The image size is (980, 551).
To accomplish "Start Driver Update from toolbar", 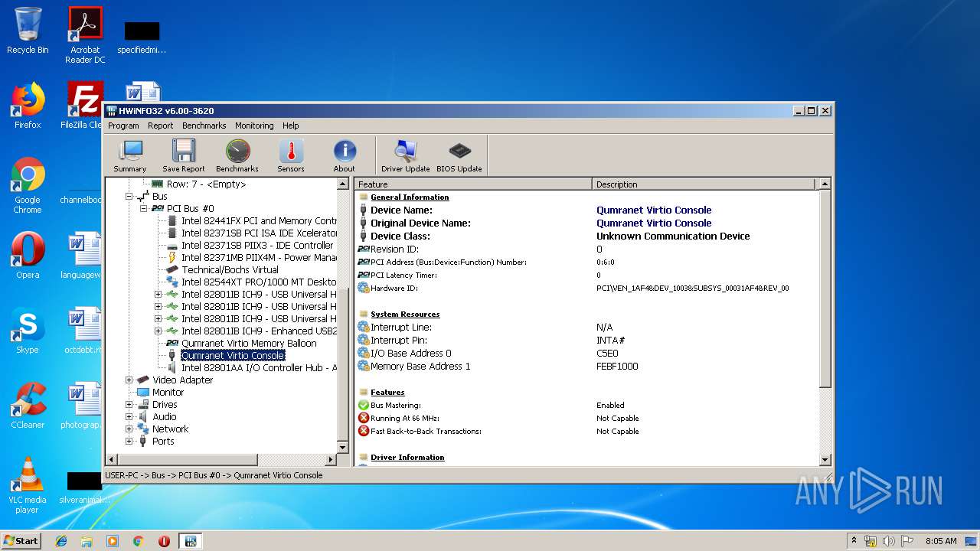I will point(406,155).
